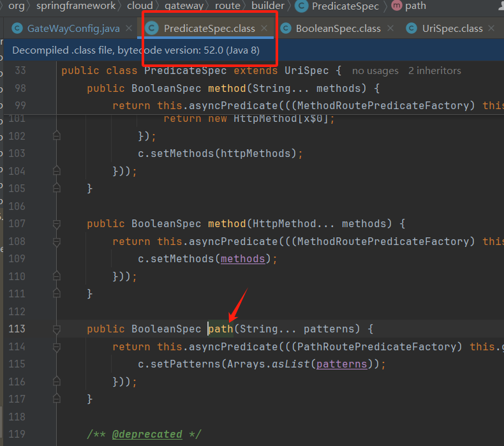Image resolution: width=504 pixels, height=446 pixels.
Task: Collapse the fold marker at line 102
Action: click(x=57, y=136)
